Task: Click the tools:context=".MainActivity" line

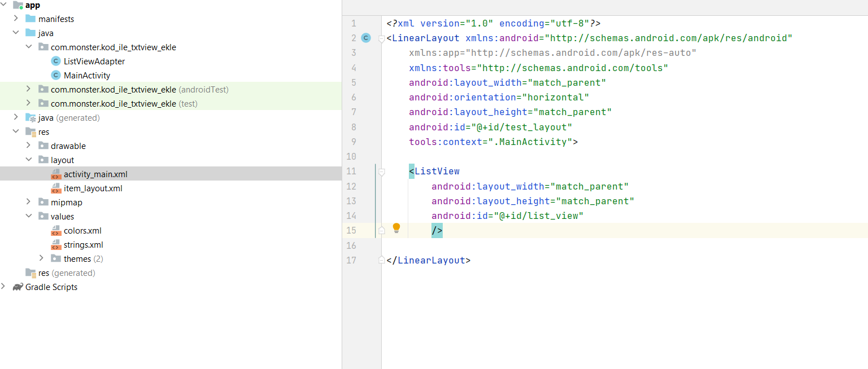Action: pyautogui.click(x=494, y=142)
